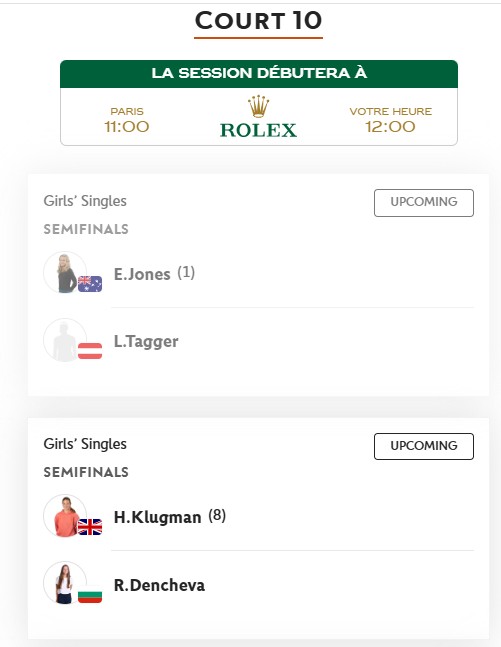Click La Session Débutera À green banner

[259, 73]
